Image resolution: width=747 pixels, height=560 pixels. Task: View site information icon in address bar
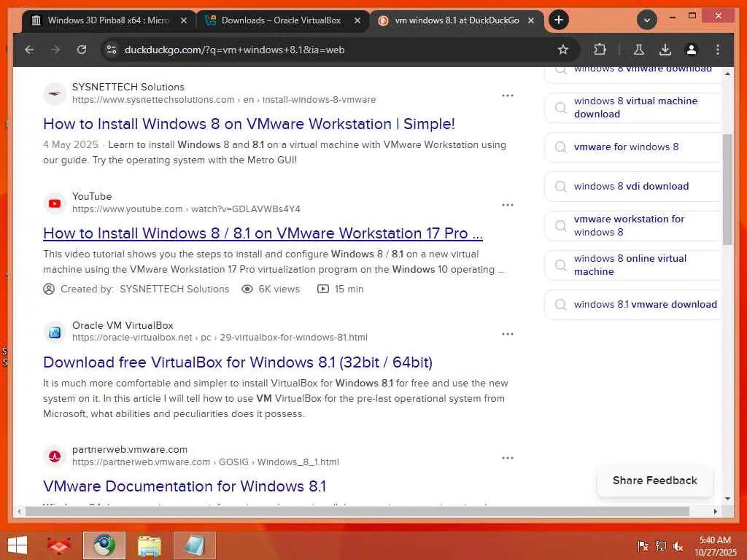(x=112, y=50)
